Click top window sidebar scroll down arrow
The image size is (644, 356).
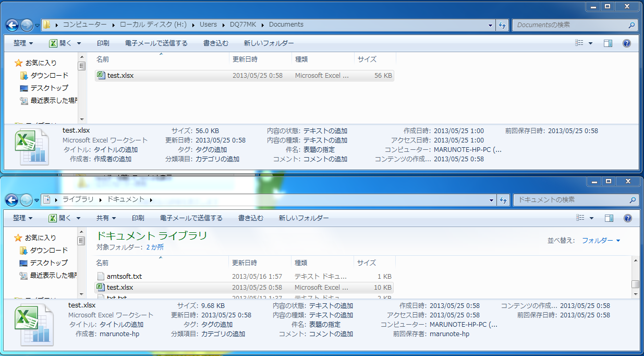(x=81, y=119)
